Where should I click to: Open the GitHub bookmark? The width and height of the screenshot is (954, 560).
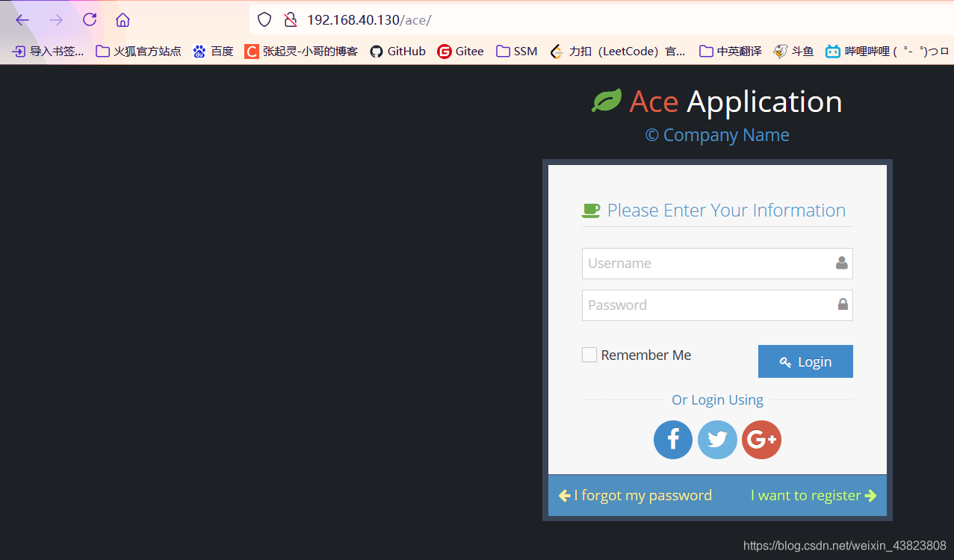(397, 51)
